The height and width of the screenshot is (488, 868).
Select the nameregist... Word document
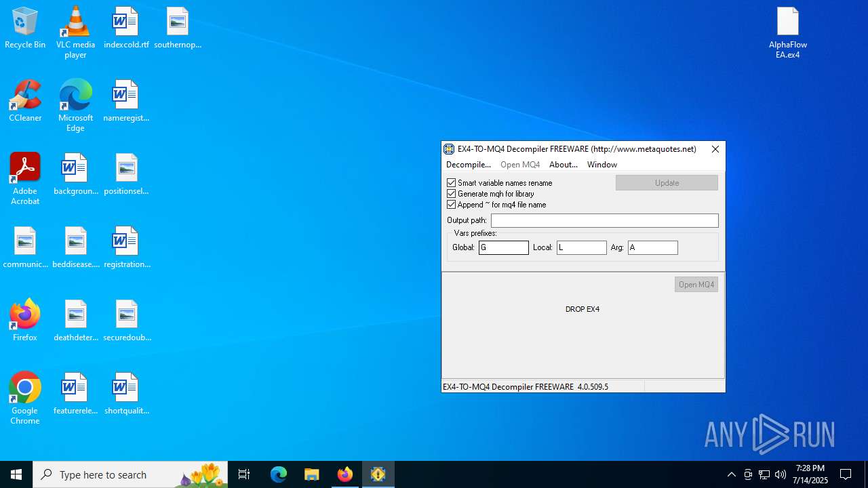(x=126, y=101)
